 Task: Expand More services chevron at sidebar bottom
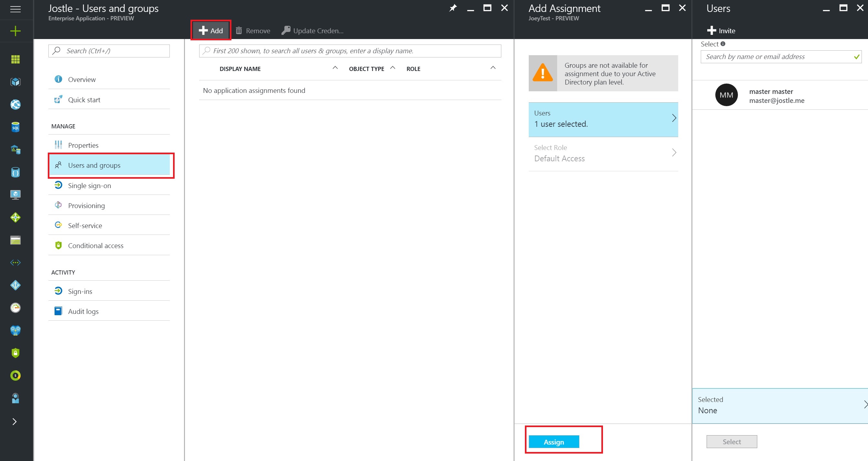[15, 422]
